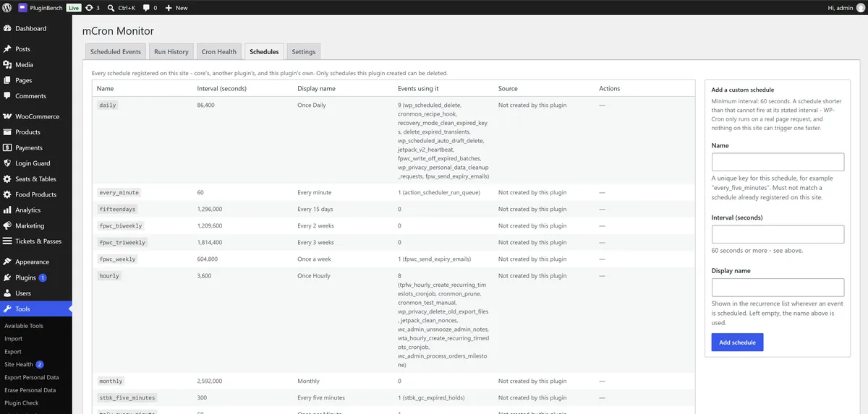Focus the schedule Name input field
Image resolution: width=868 pixels, height=414 pixels.
[x=778, y=162]
